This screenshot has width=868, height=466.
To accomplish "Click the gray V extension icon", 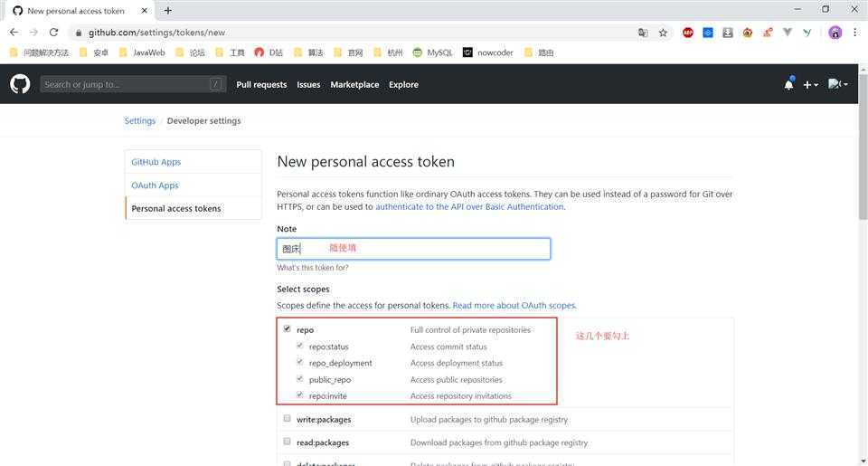I will pyautogui.click(x=788, y=33).
